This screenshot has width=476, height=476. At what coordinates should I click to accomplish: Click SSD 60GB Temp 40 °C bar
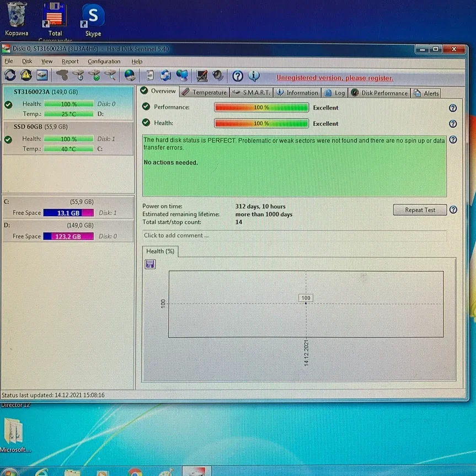pyautogui.click(x=68, y=149)
